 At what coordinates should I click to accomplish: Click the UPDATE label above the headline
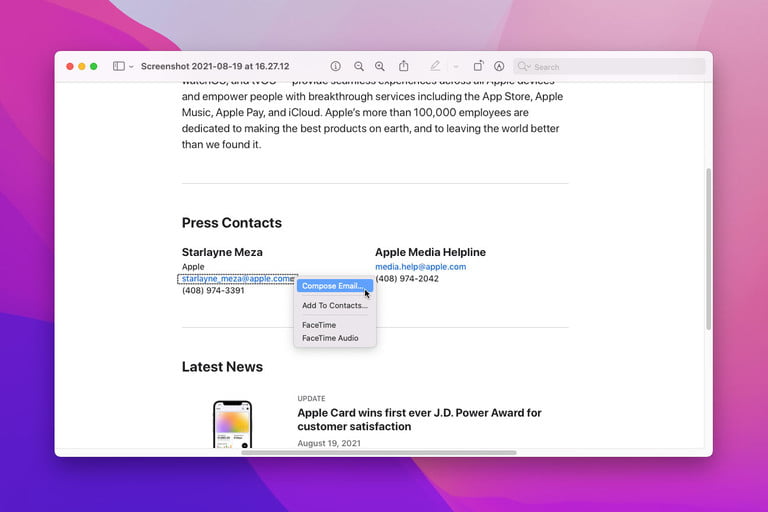[312, 398]
